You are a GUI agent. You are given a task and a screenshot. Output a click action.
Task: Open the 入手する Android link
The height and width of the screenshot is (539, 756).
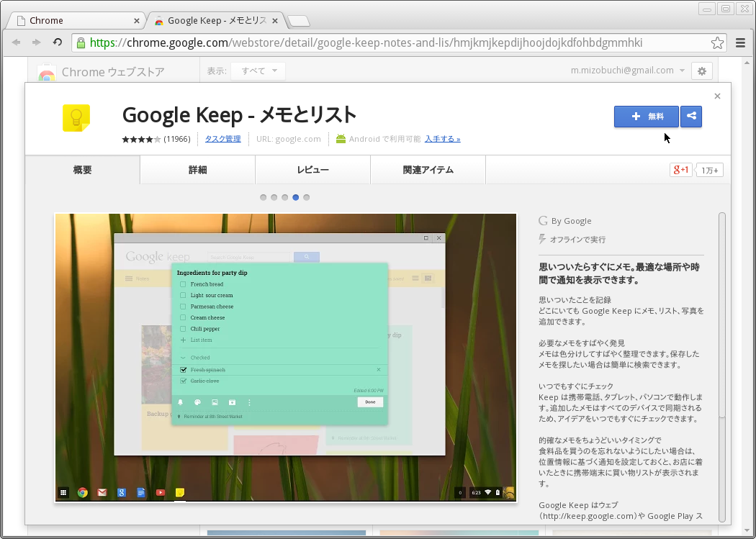[443, 139]
